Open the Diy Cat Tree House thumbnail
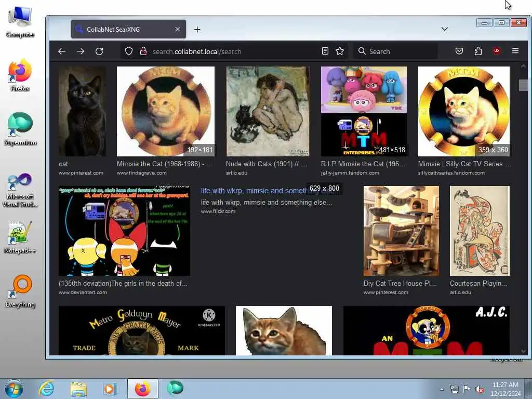This screenshot has height=399, width=532. (x=401, y=231)
